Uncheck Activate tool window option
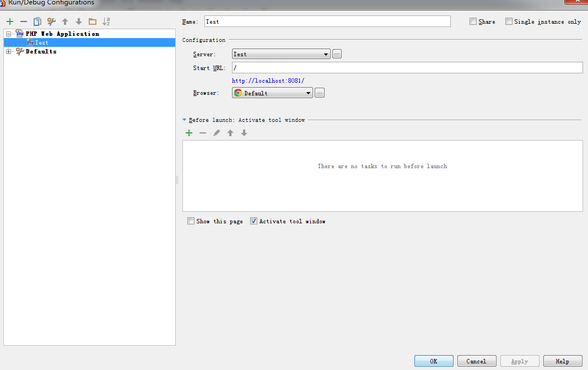Image resolution: width=588 pixels, height=370 pixels. (253, 221)
